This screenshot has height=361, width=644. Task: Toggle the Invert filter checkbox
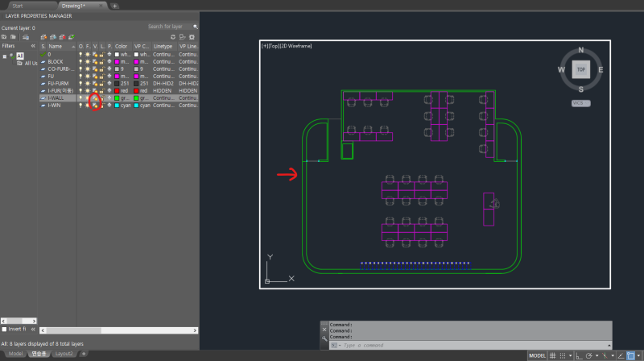point(5,329)
